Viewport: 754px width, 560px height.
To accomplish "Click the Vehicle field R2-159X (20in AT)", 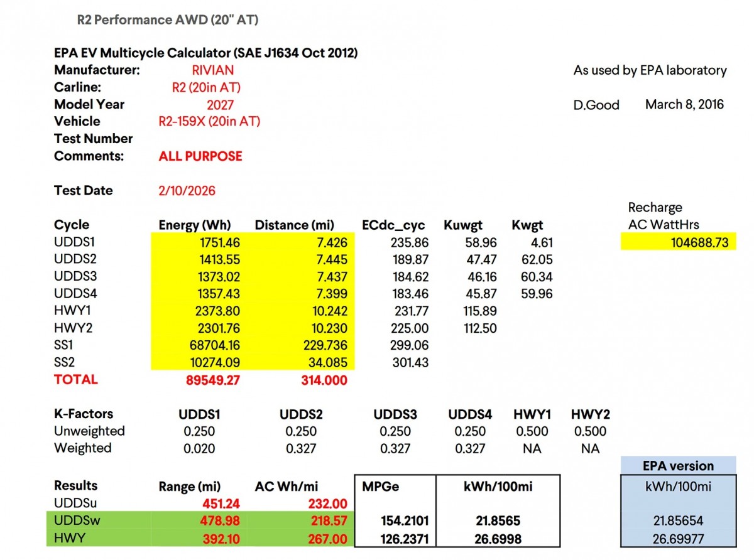I will click(x=210, y=121).
